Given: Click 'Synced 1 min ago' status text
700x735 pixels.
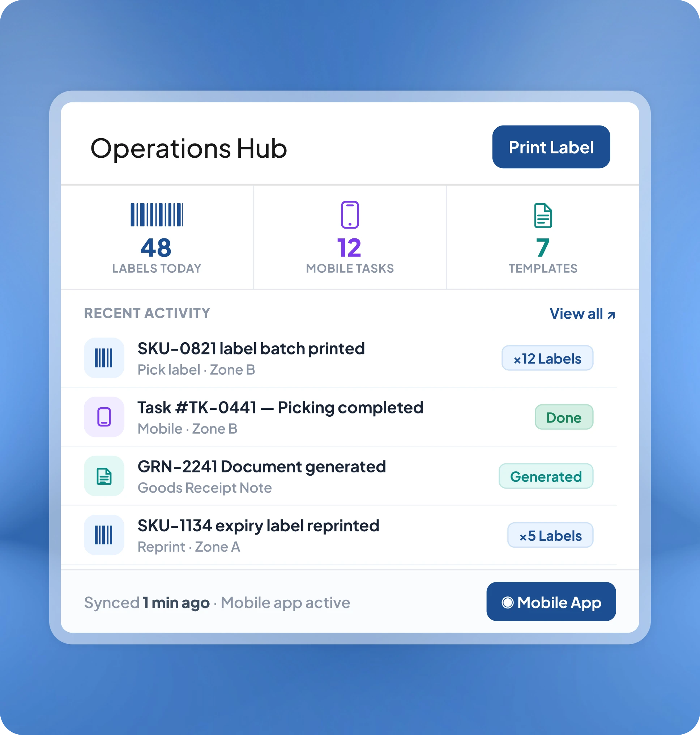Looking at the screenshot, I should tap(147, 603).
